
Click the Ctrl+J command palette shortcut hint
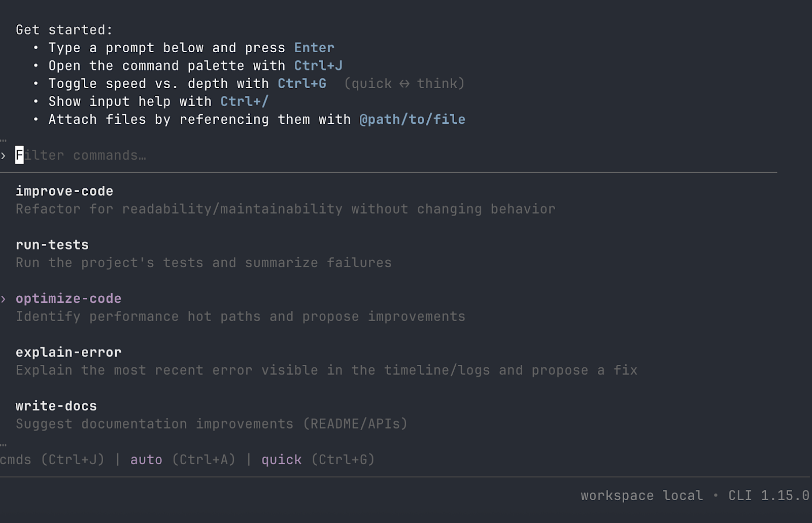(318, 65)
